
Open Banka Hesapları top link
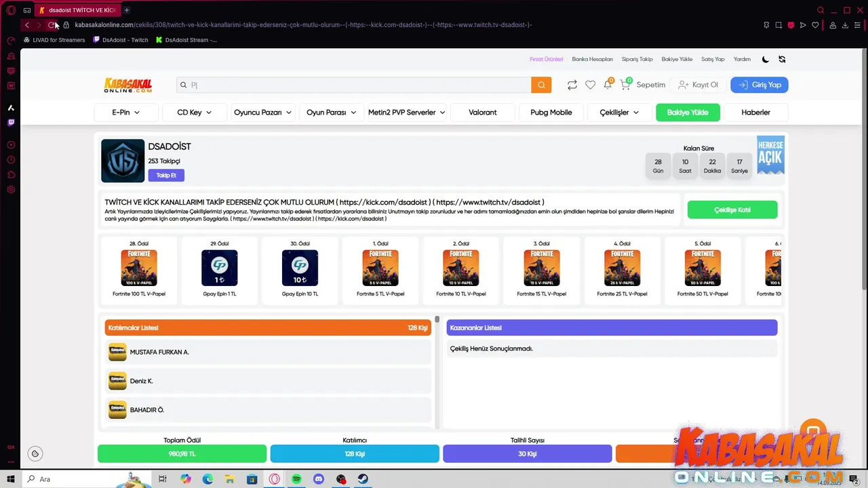pyautogui.click(x=593, y=59)
